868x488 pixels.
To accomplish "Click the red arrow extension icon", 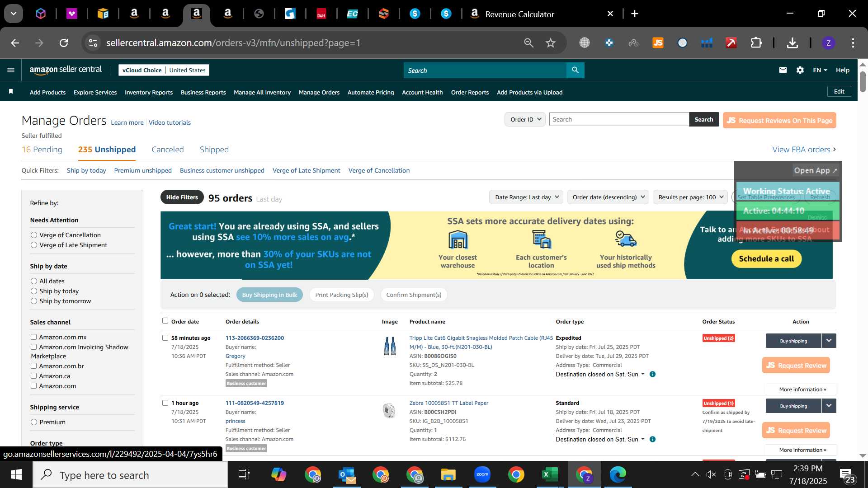I will [731, 43].
